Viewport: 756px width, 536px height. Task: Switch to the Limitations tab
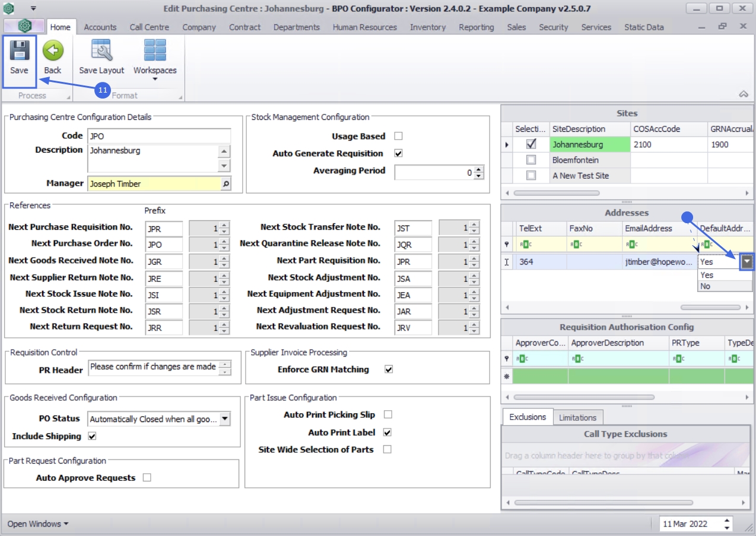577,417
